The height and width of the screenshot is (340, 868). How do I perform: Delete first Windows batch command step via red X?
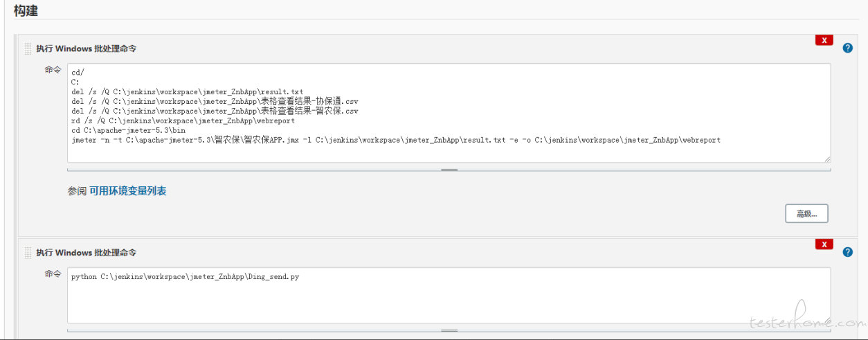coord(824,40)
